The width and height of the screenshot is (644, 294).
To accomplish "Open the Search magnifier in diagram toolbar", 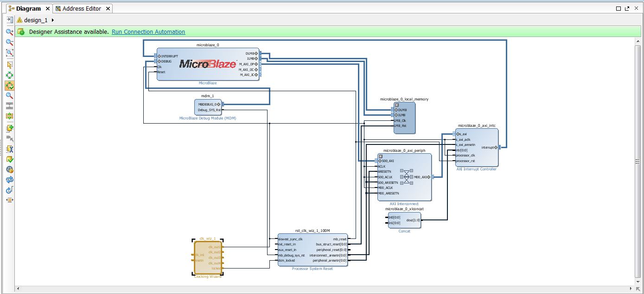I will point(9,96).
